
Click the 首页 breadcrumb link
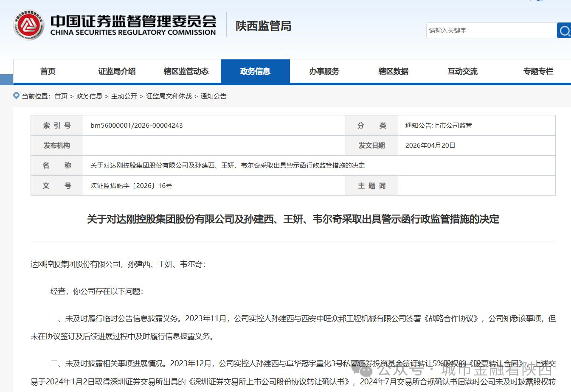point(61,96)
